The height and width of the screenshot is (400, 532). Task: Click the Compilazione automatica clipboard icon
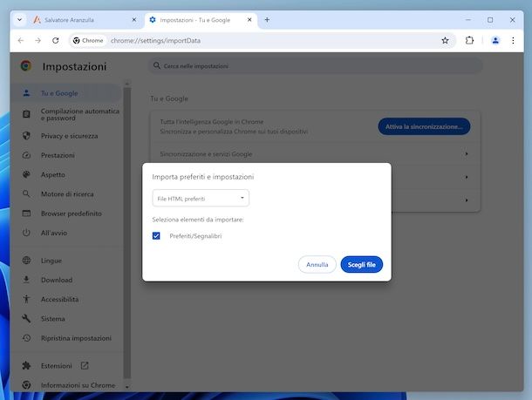[26, 114]
